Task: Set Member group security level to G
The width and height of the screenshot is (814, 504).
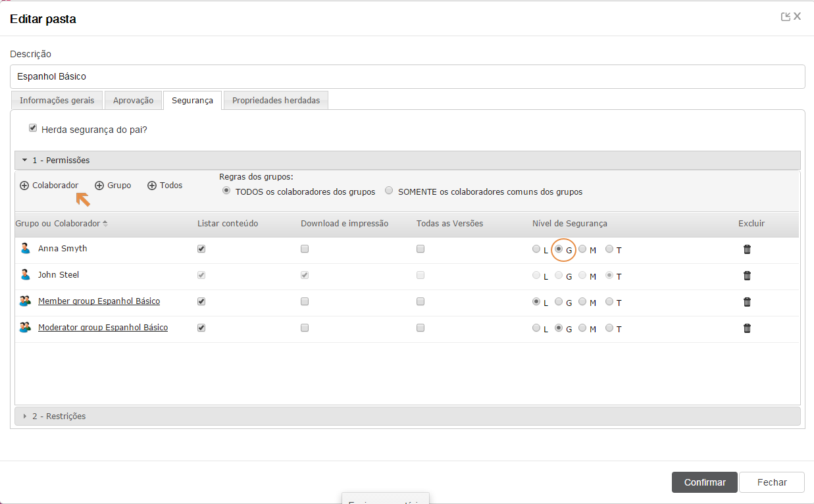Action: pyautogui.click(x=559, y=302)
